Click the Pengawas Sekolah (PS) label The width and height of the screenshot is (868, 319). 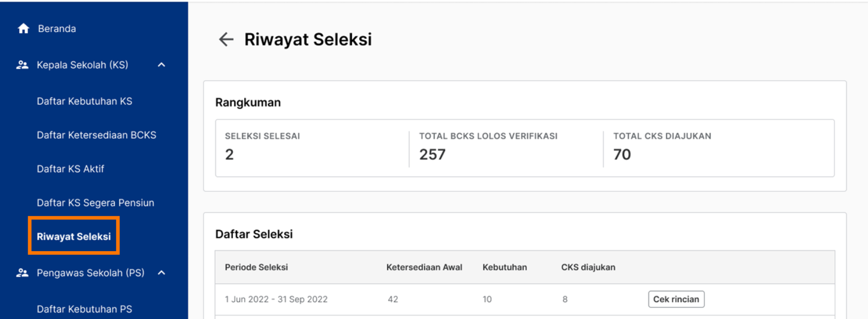pyautogui.click(x=90, y=273)
